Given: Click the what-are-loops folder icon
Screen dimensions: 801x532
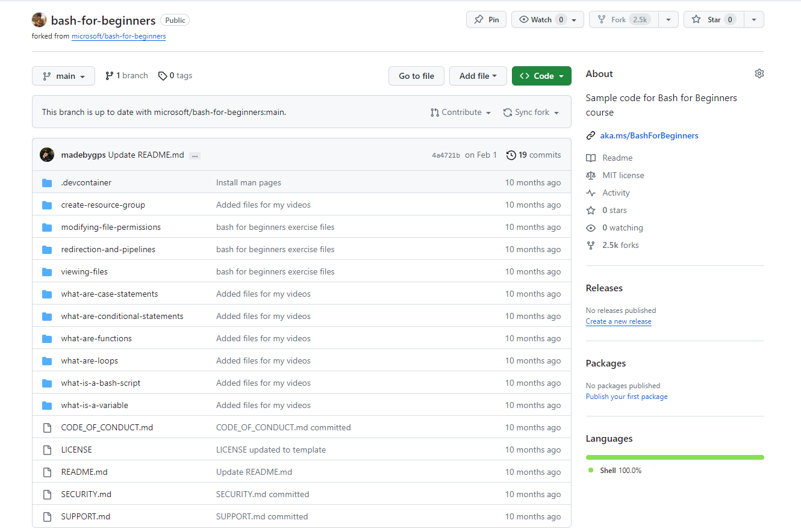Looking at the screenshot, I should click(47, 360).
